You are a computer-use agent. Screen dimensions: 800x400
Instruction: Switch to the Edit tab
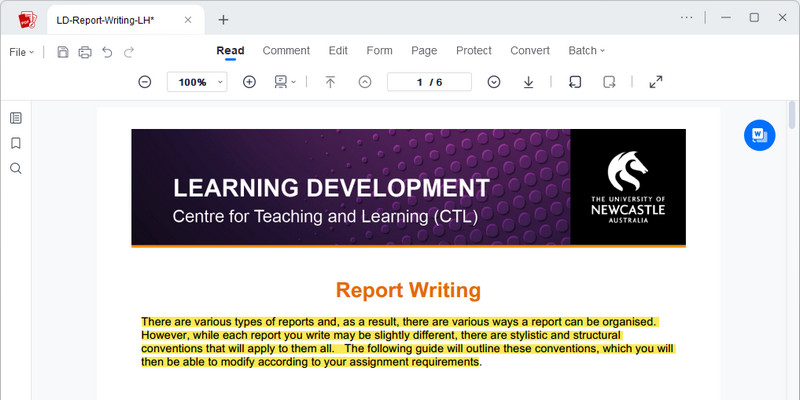click(x=338, y=51)
